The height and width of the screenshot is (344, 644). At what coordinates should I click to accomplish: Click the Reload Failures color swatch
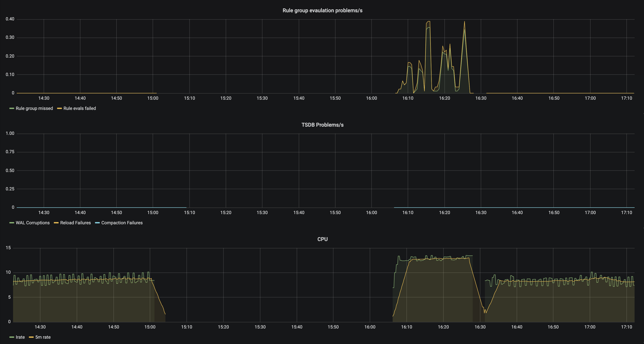coord(56,223)
